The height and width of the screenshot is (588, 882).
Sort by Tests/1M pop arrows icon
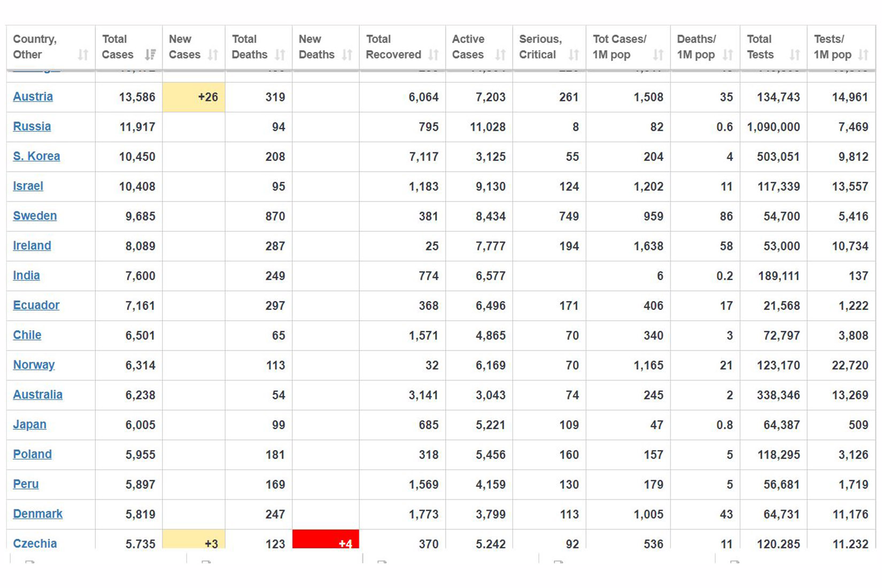click(863, 55)
